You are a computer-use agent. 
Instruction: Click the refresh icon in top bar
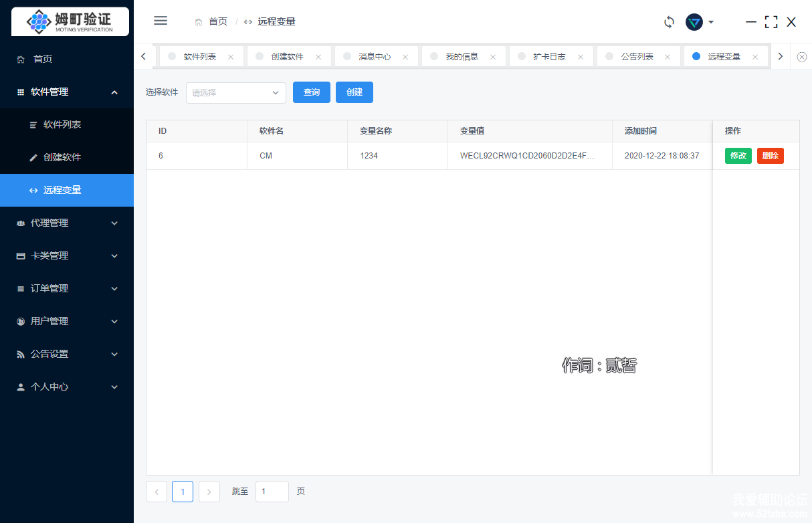pyautogui.click(x=669, y=22)
